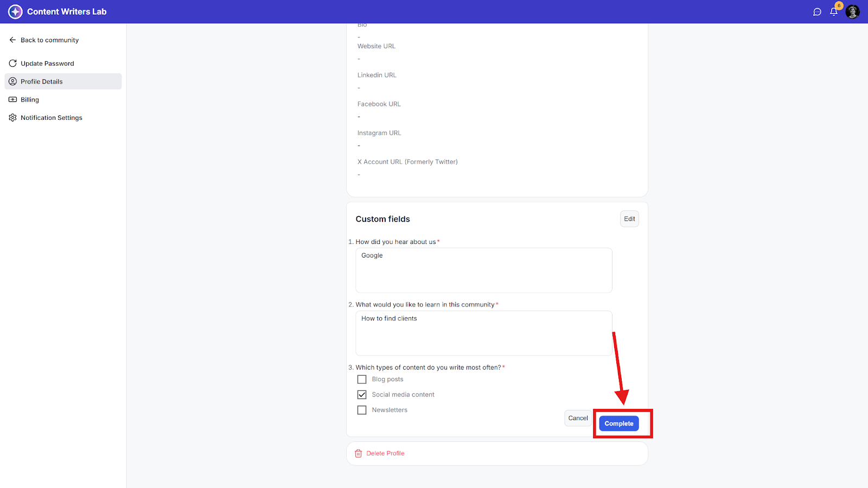Click the Content Writers Lab logo icon
The image size is (868, 488).
(x=15, y=11)
